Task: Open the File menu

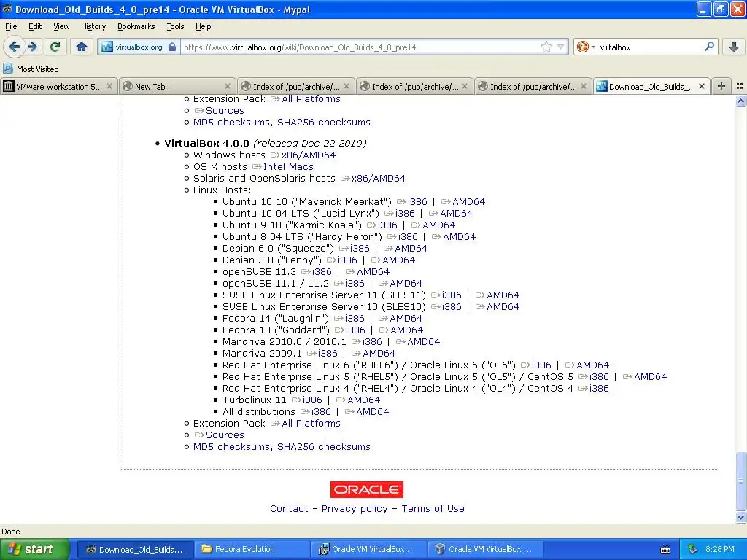Action: coord(11,26)
